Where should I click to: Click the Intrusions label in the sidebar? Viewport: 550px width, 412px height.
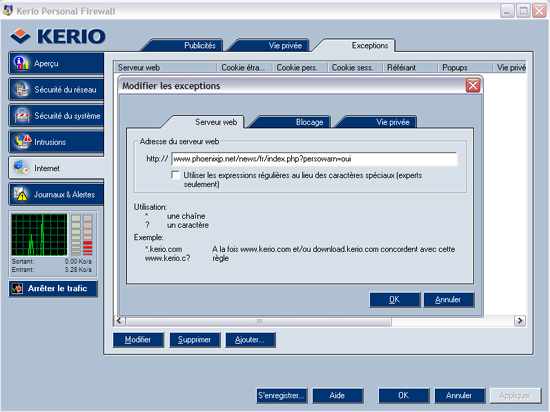click(x=50, y=142)
